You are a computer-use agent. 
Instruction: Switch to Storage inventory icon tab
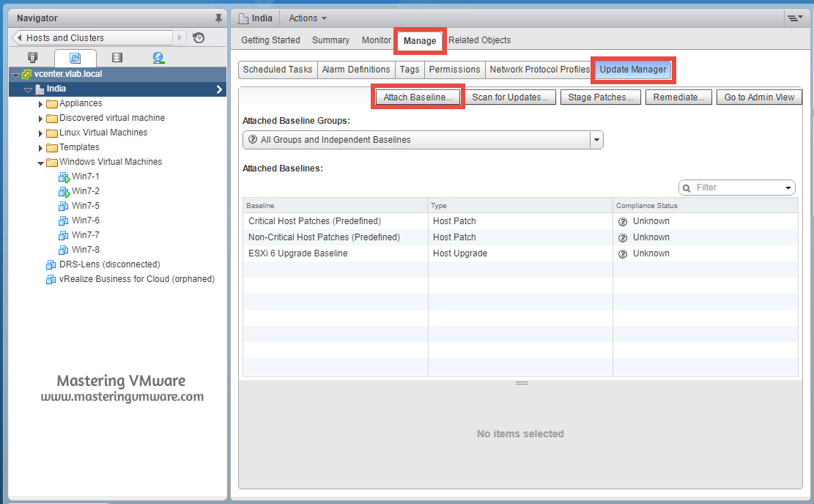pos(116,58)
